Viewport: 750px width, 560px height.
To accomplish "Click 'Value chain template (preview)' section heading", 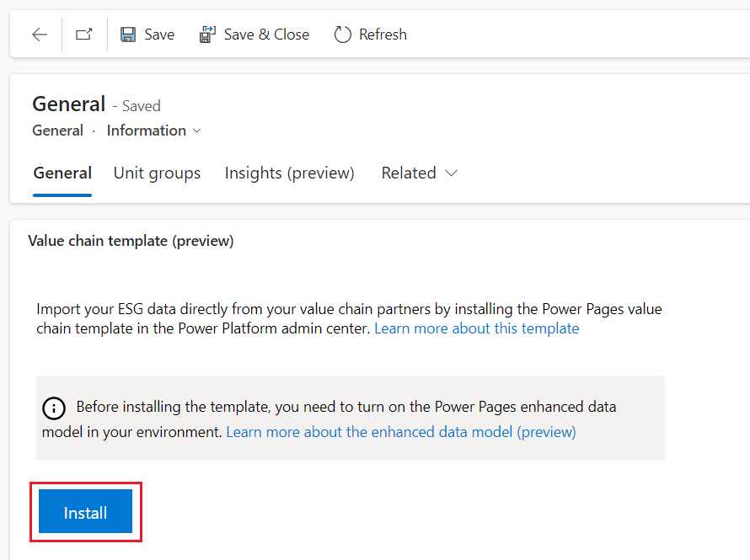I will (x=131, y=241).
